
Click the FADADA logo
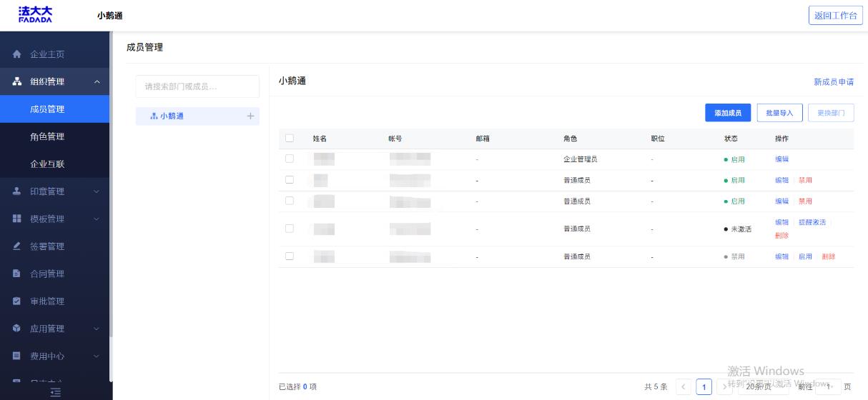(35, 15)
